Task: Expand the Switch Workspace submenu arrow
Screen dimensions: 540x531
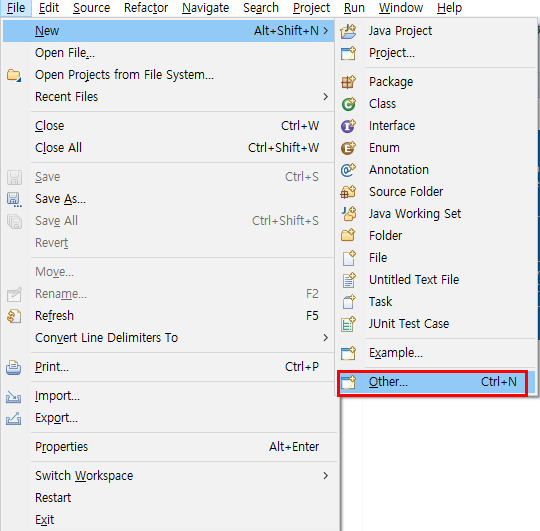Action: (x=325, y=476)
